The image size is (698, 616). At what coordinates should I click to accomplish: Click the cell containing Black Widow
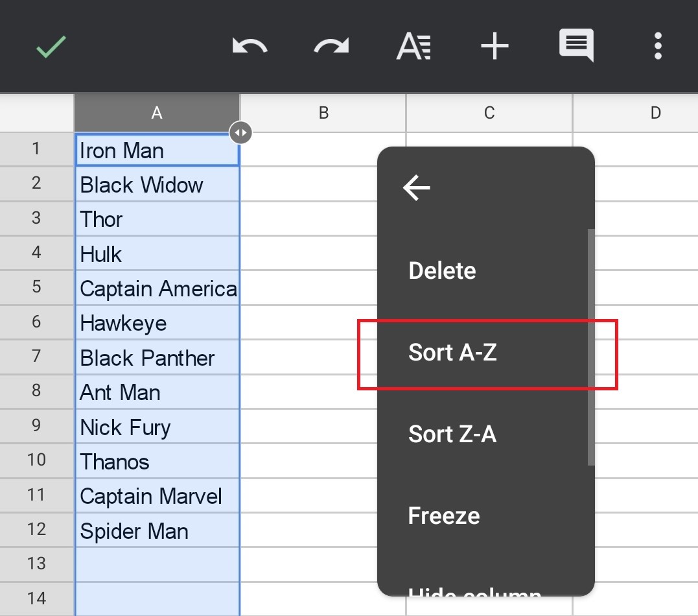click(x=157, y=184)
